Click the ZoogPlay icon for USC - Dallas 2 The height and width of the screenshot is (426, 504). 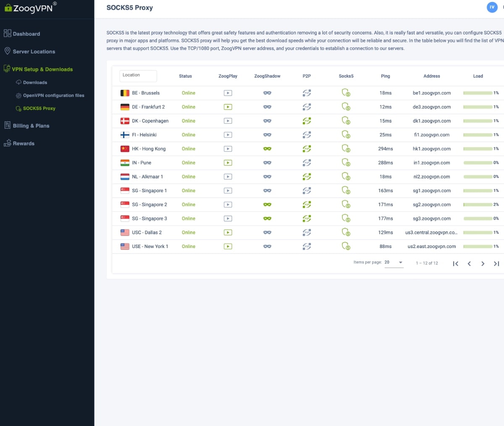pyautogui.click(x=228, y=233)
